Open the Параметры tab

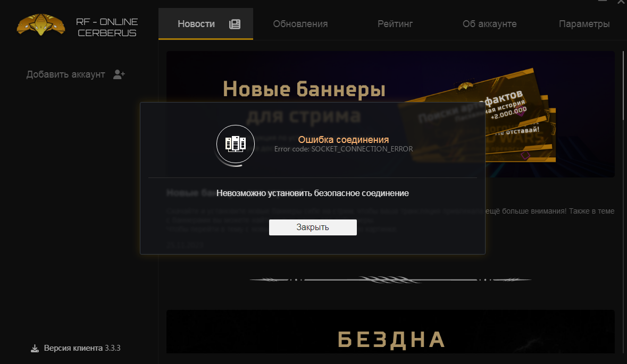pyautogui.click(x=584, y=24)
